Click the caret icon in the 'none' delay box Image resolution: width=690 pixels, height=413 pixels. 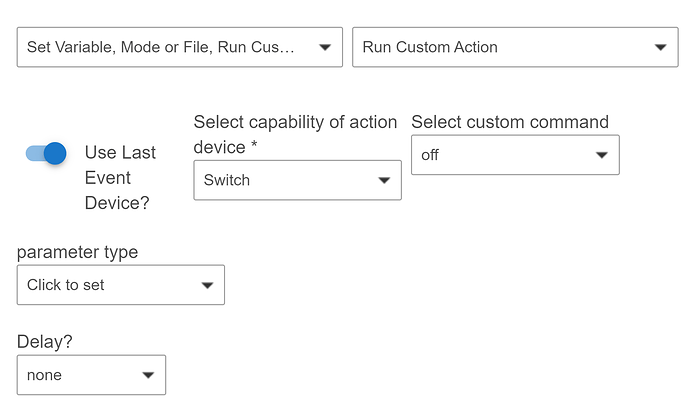coord(148,375)
